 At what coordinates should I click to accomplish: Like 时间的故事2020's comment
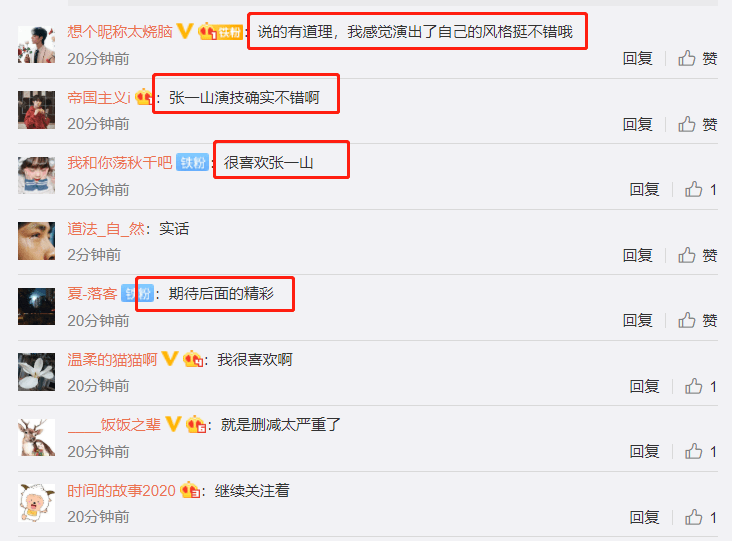(x=700, y=517)
